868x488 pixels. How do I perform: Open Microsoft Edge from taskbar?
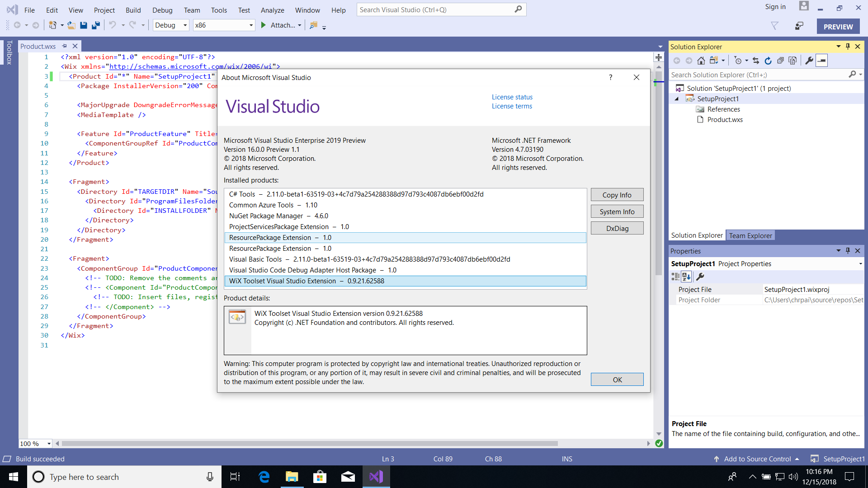(x=264, y=477)
